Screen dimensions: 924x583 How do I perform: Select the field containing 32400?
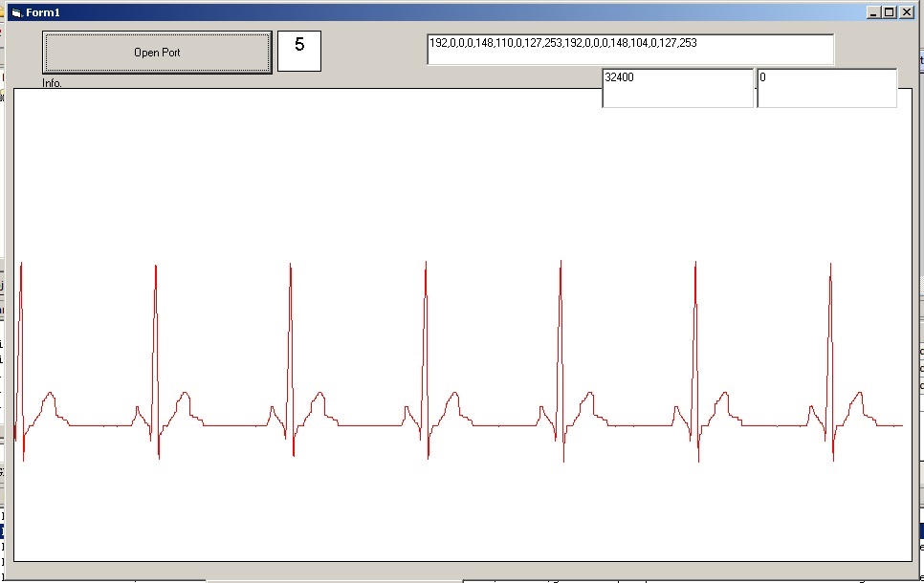coord(677,88)
